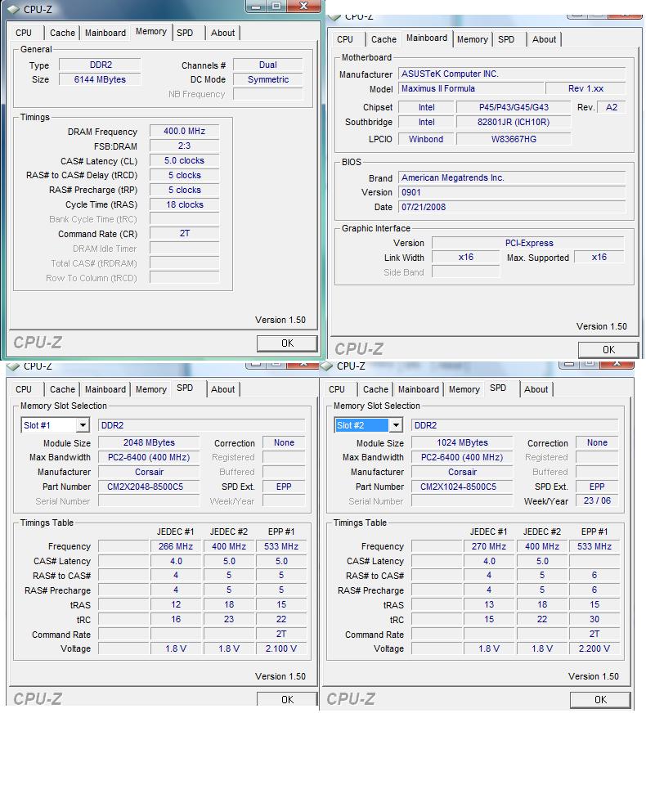The width and height of the screenshot is (646, 812).
Task: Click the RAS# to CAS# Delay 5 clocks value
Action: pos(185,175)
